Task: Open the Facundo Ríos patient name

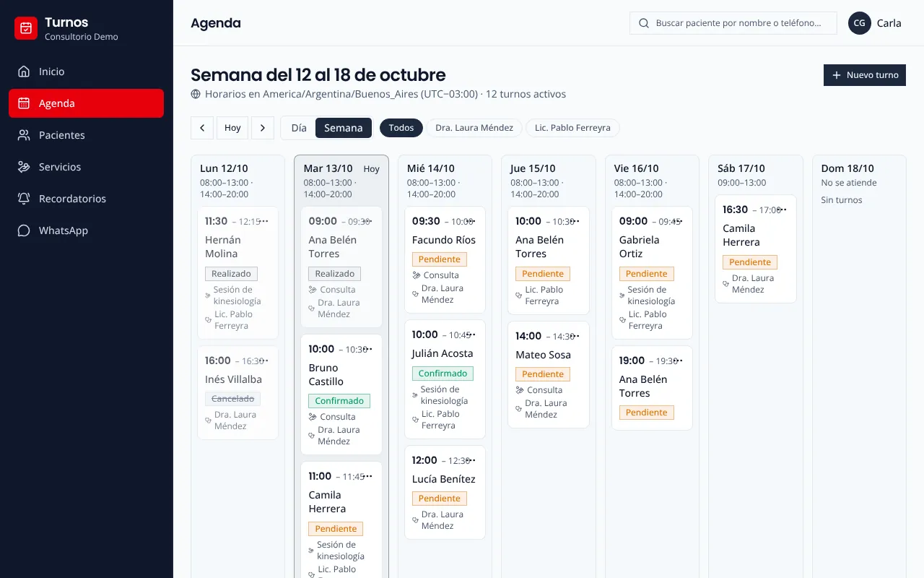Action: [444, 240]
